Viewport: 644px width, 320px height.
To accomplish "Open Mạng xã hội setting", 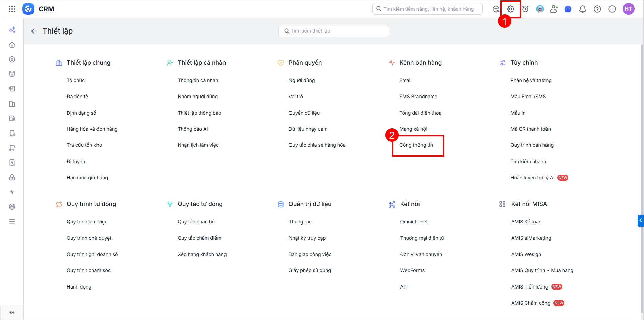I will [413, 129].
